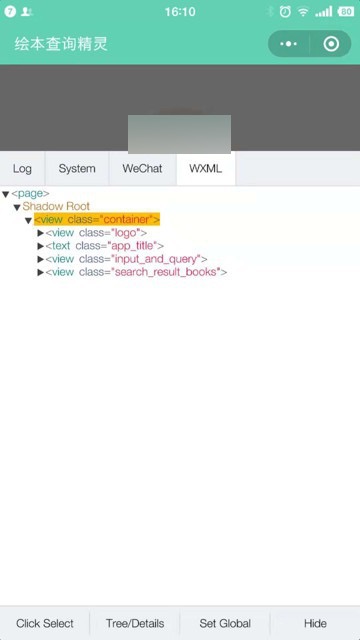Select the highlighted view class="container" element
This screenshot has height=640, width=360.
97,220
